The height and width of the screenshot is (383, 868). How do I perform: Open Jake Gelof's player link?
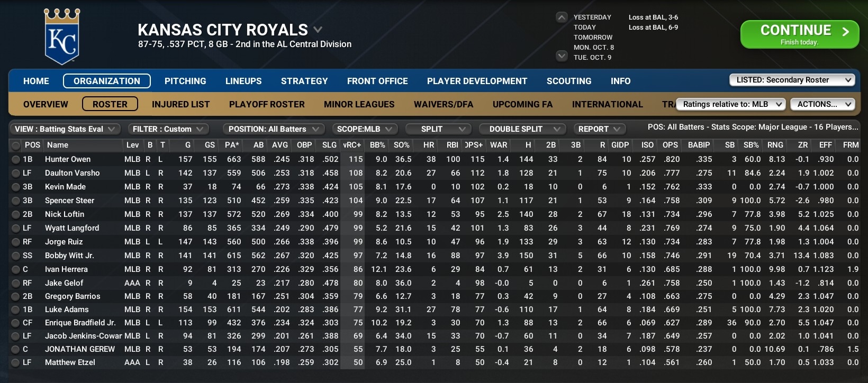coord(64,283)
